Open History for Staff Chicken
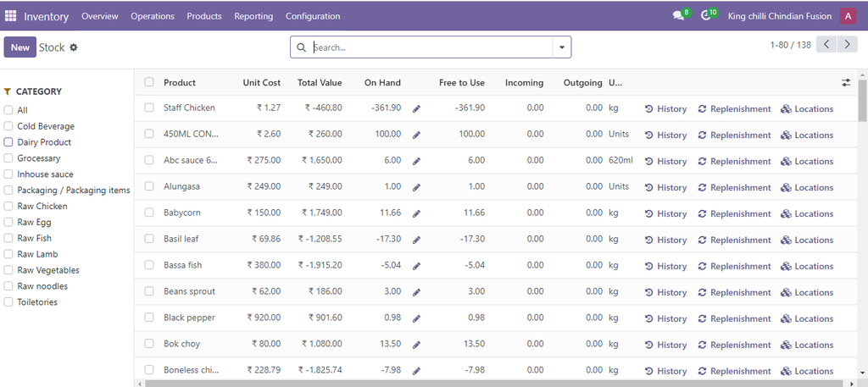 point(666,109)
